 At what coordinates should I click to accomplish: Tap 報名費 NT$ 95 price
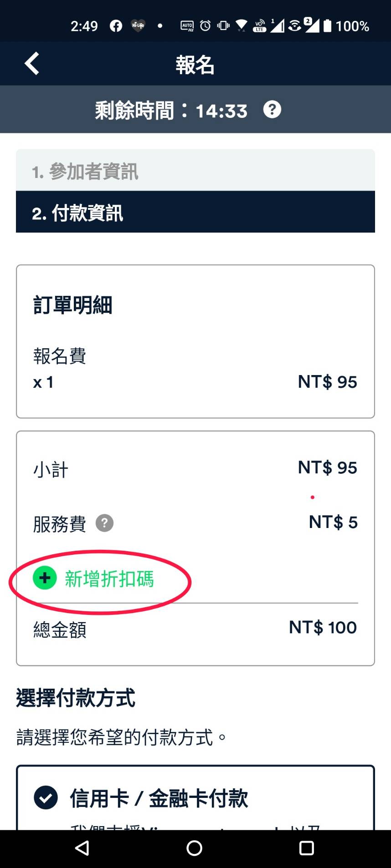click(327, 382)
